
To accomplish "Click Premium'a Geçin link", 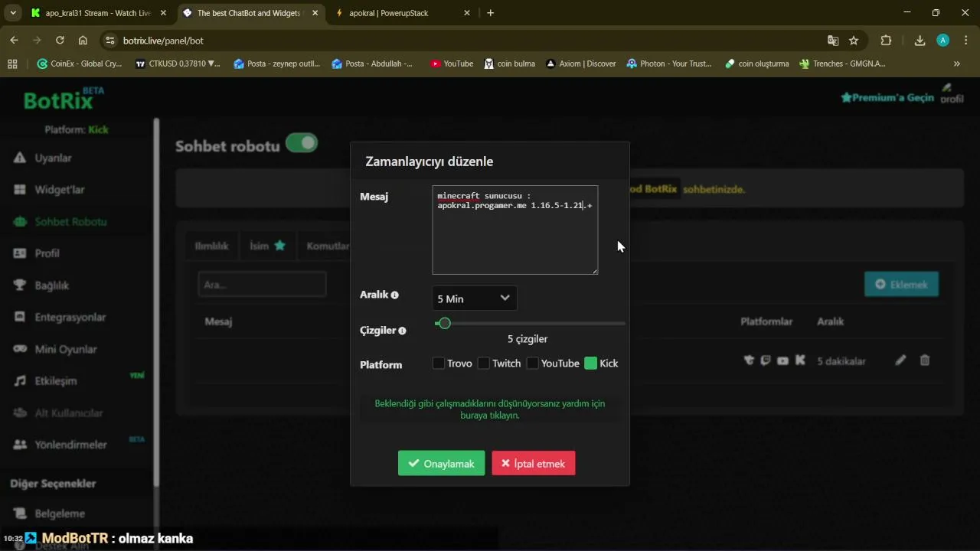I will click(887, 97).
